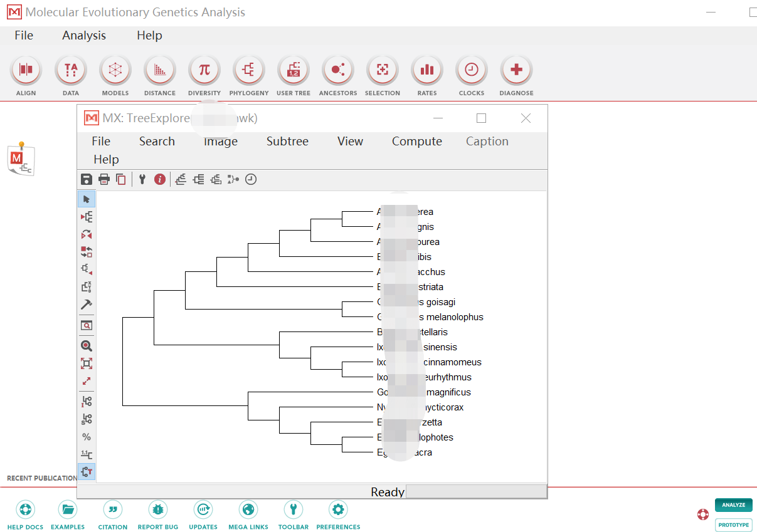This screenshot has width=757, height=532.
Task: Click the tree icon marked with an S
Action: point(87,419)
